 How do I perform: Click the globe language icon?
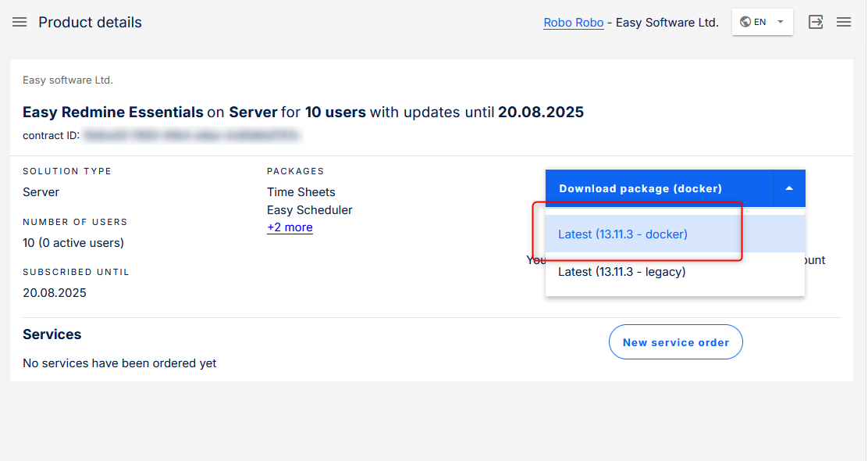tap(746, 22)
